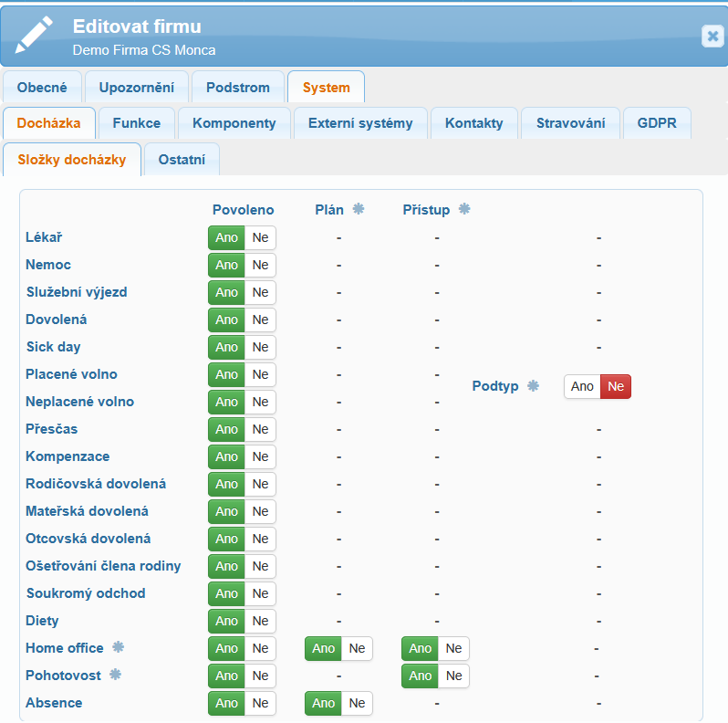Set Dovolená Povoleno to Ne
This screenshot has height=723, width=728.
coord(261,320)
